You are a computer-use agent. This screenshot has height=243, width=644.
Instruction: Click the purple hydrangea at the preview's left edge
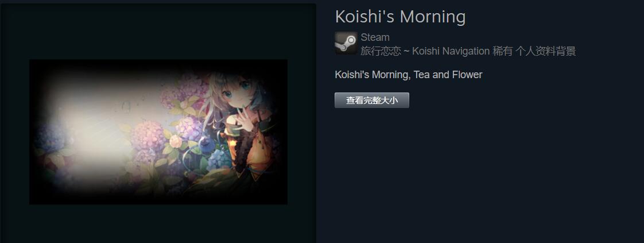pyautogui.click(x=49, y=137)
